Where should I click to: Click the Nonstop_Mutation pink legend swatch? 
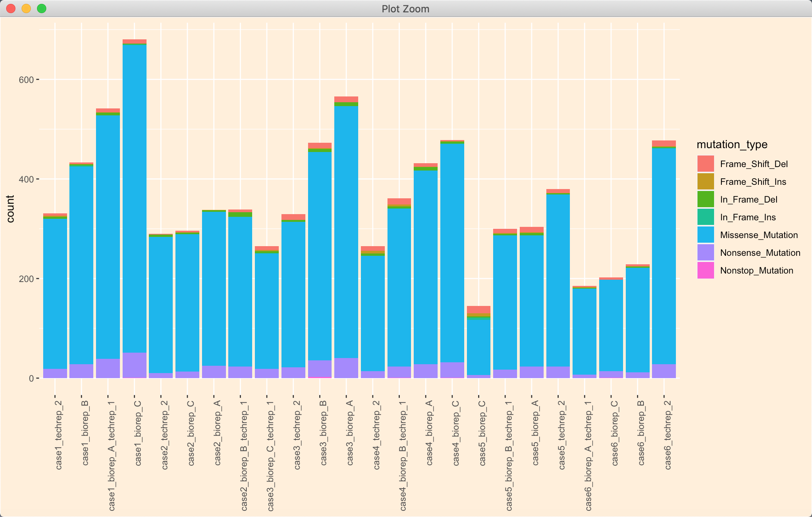click(x=706, y=270)
